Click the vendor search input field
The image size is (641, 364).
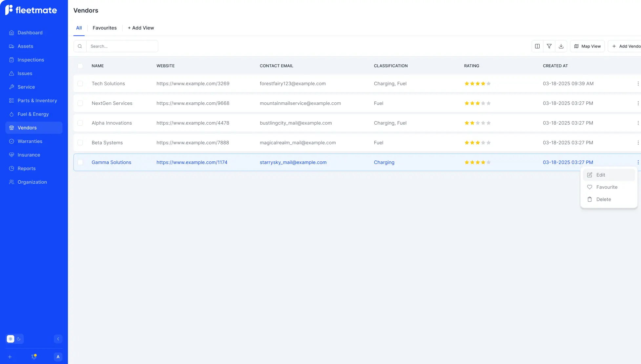[x=122, y=46]
